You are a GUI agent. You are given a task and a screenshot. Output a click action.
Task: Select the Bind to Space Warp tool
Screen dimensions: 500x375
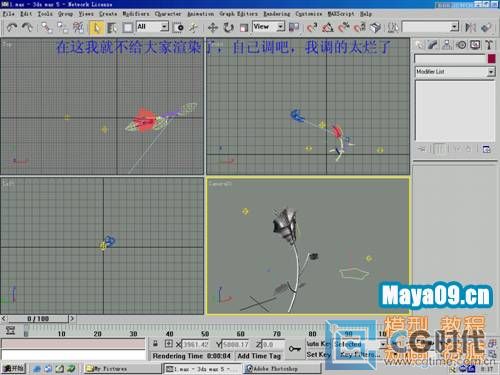pos(78,27)
